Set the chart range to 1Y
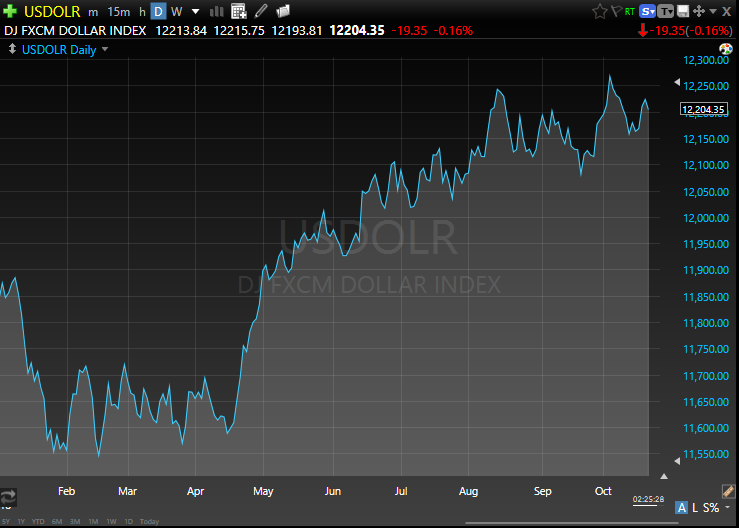The image size is (739, 528). tap(21, 521)
